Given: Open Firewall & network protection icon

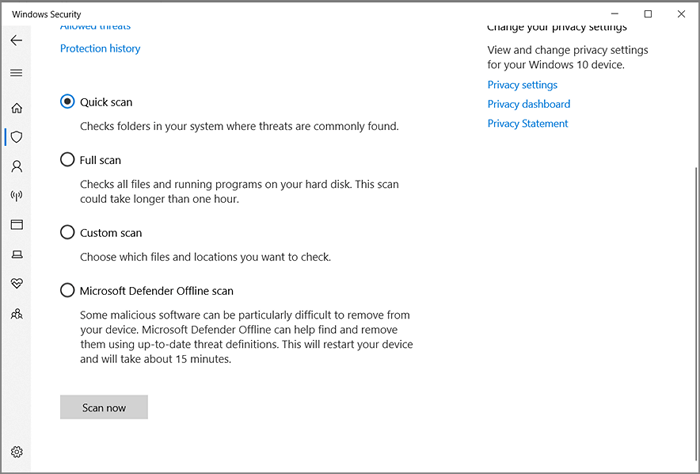Looking at the screenshot, I should [x=16, y=196].
